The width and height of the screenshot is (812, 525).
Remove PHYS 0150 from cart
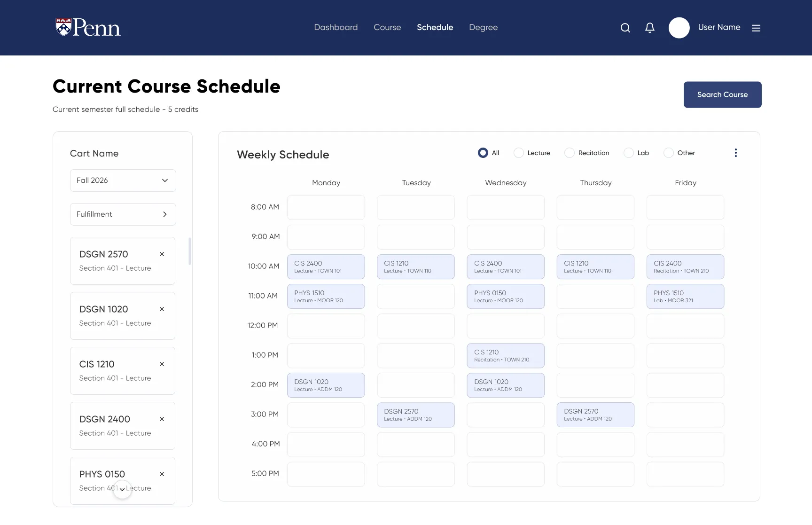click(162, 474)
